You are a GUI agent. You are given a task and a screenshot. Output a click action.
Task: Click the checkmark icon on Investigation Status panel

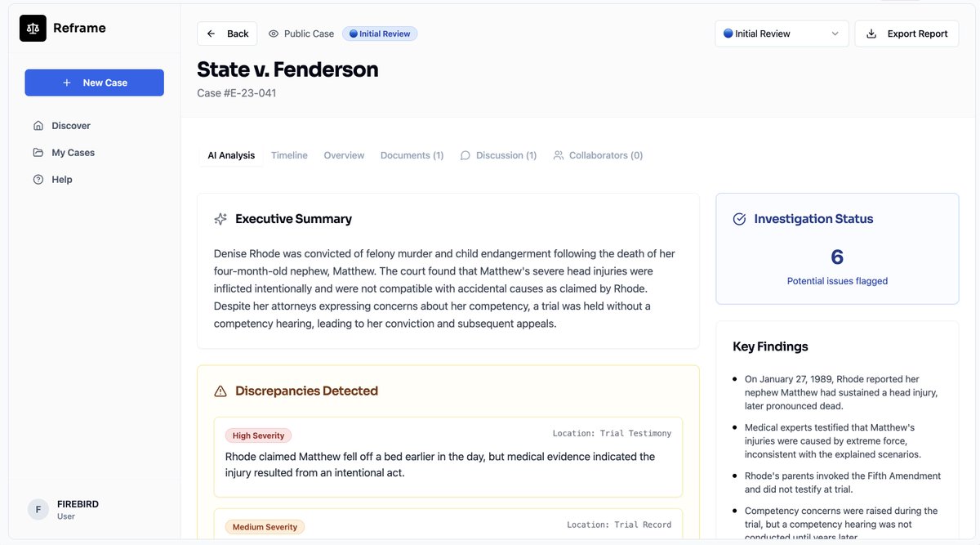pos(738,218)
